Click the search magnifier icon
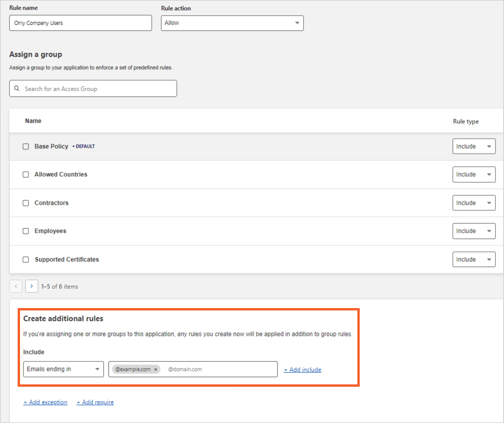 click(x=16, y=88)
